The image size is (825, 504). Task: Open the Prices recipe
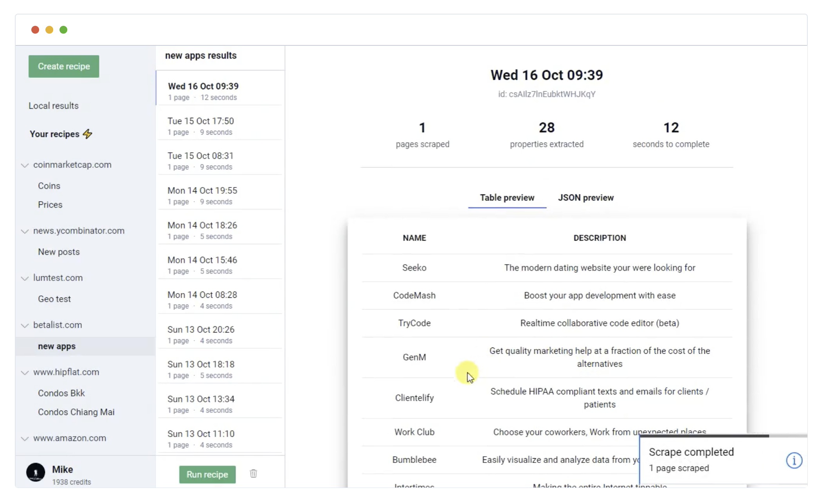click(50, 205)
